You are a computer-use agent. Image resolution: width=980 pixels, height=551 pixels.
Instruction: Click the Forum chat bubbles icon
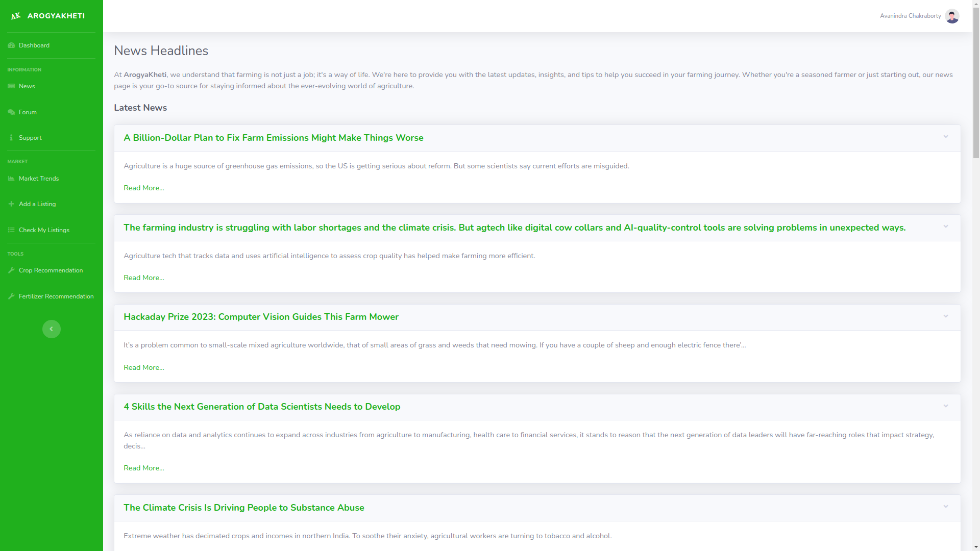11,112
